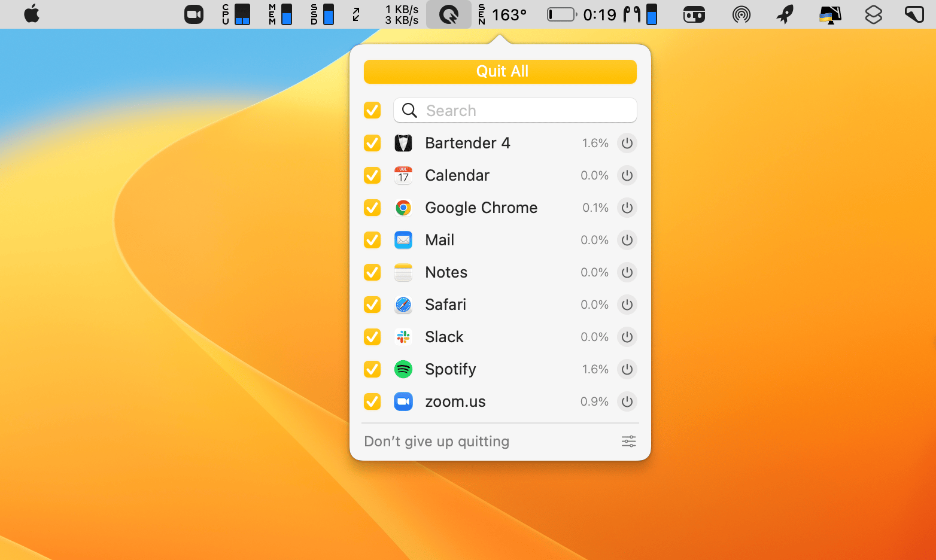Click the battery 0:19 menu bar item

[x=582, y=14]
